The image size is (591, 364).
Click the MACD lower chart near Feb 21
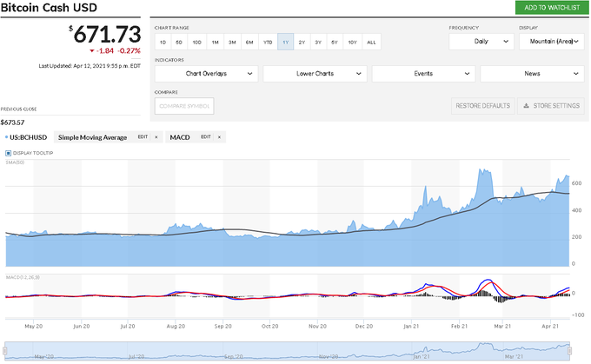click(x=459, y=295)
